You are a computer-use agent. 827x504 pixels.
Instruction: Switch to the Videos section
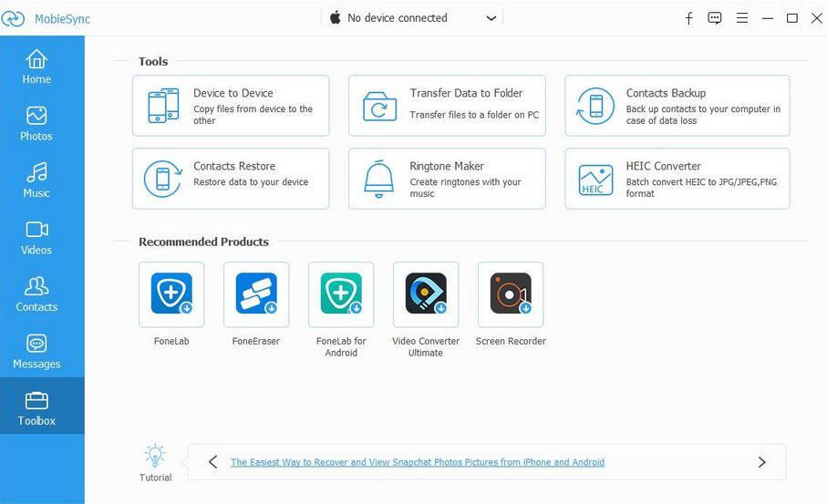tap(36, 238)
